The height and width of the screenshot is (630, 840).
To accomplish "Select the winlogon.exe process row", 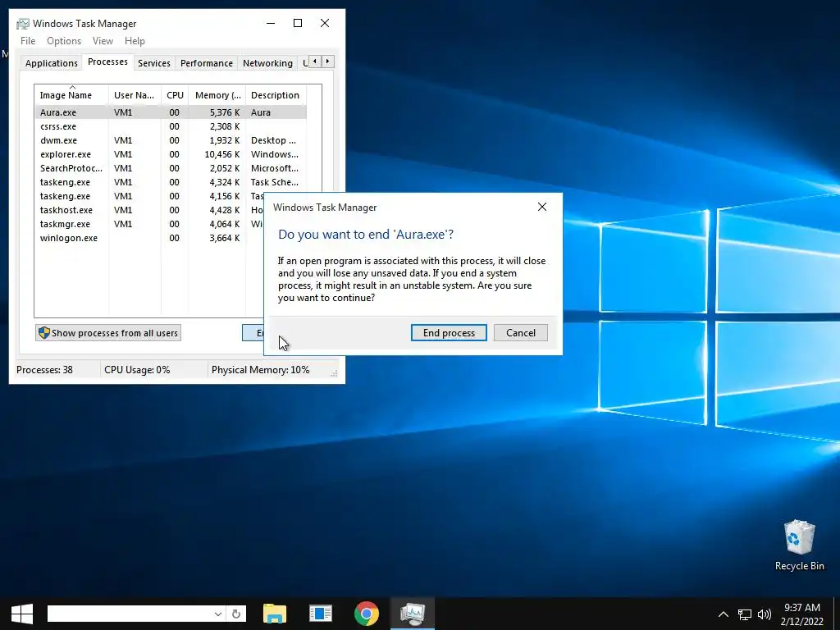I will (149, 238).
